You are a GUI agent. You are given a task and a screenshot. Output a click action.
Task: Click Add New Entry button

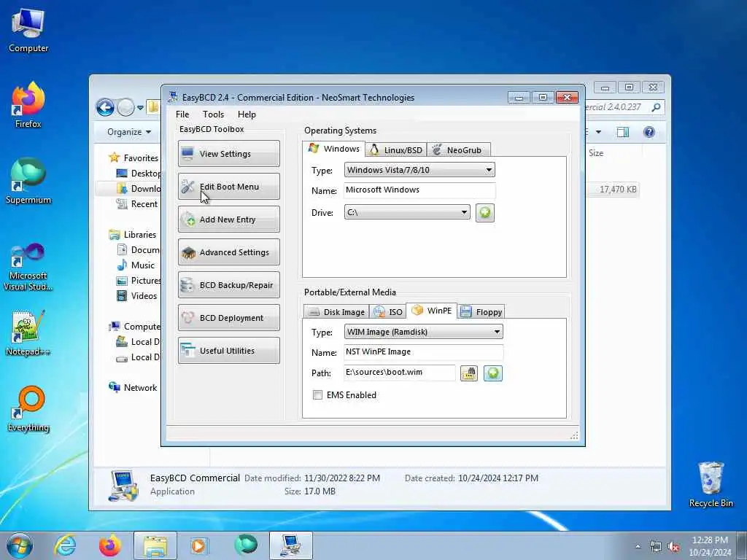click(228, 219)
